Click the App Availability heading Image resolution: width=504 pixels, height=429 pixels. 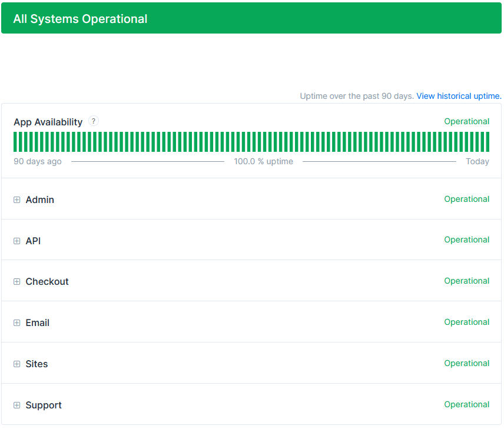pyautogui.click(x=48, y=122)
